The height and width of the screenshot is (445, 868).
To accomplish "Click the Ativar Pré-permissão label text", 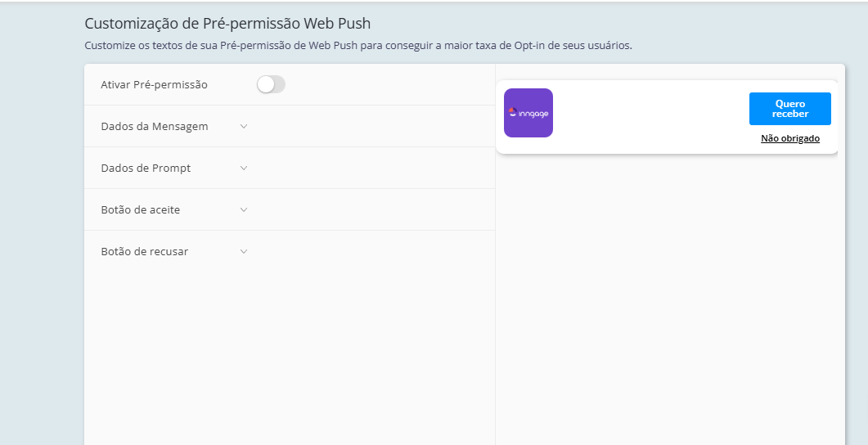I will (x=154, y=84).
